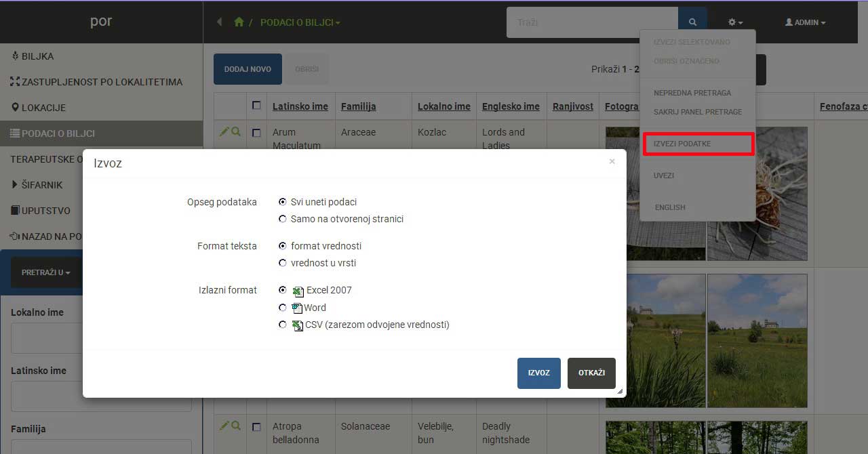This screenshot has height=454, width=868.
Task: Close the Izvoz dialog with X
Action: coord(612,161)
